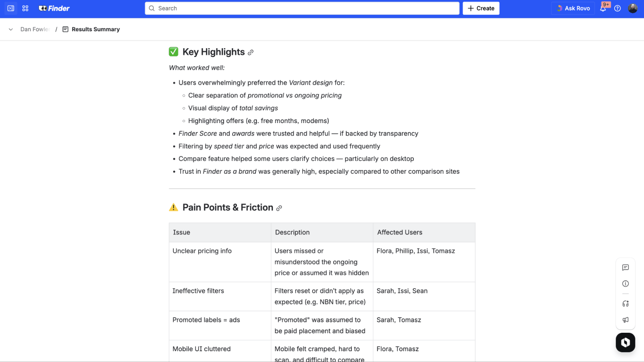Click the Description column header

pos(322,232)
